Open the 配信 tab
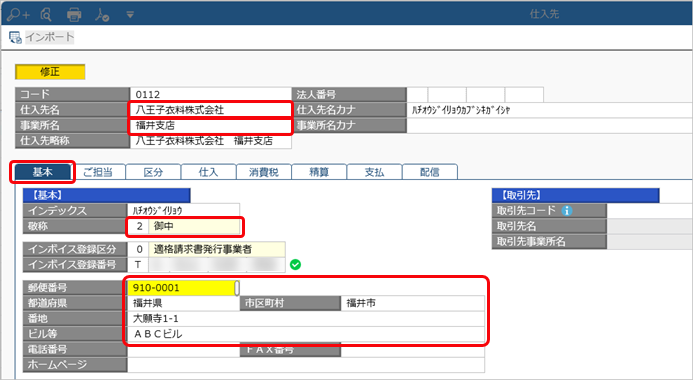Viewport: 693px width, 380px height. [430, 172]
